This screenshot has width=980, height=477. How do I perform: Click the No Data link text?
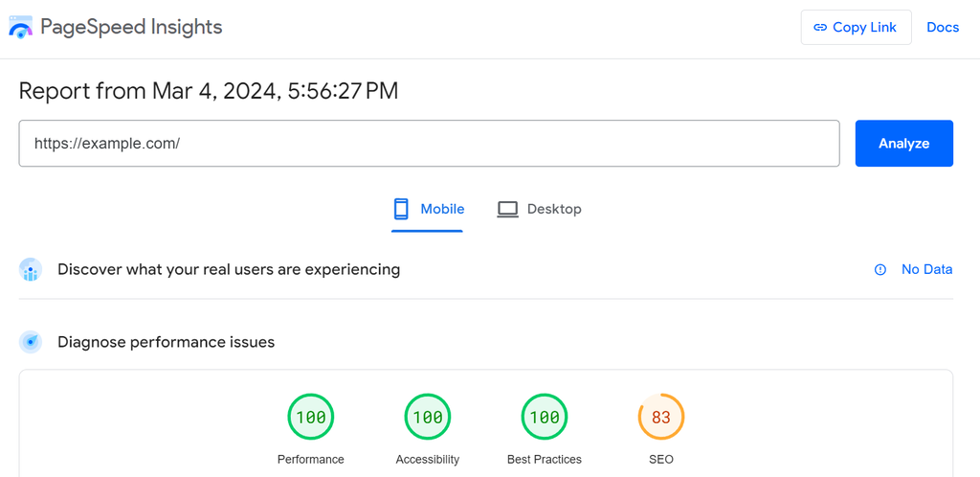click(x=926, y=270)
